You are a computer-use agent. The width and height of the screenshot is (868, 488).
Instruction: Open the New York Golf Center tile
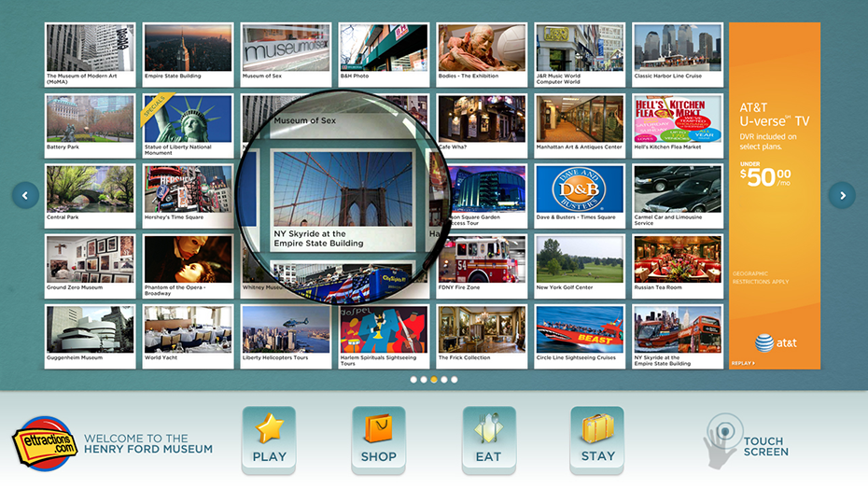tap(580, 266)
